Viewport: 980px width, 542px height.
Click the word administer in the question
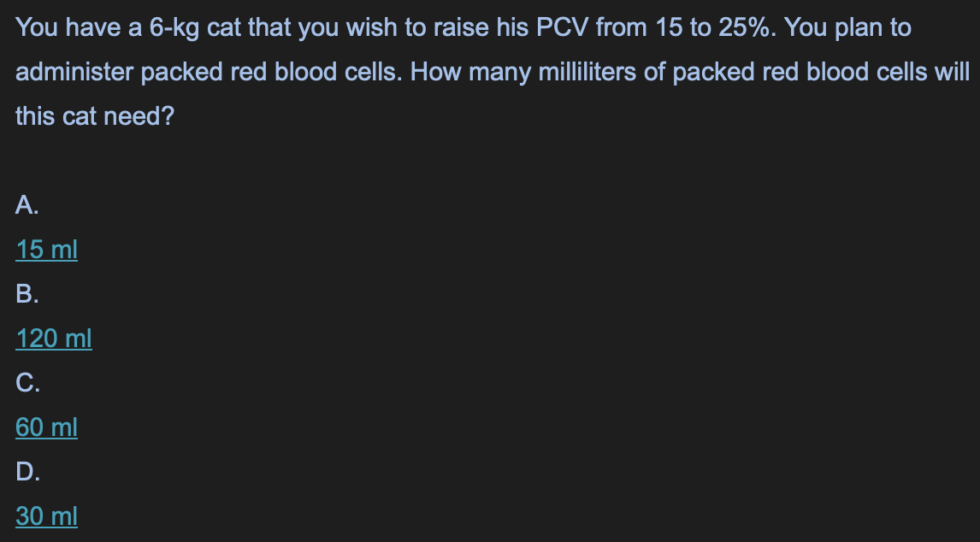74,72
